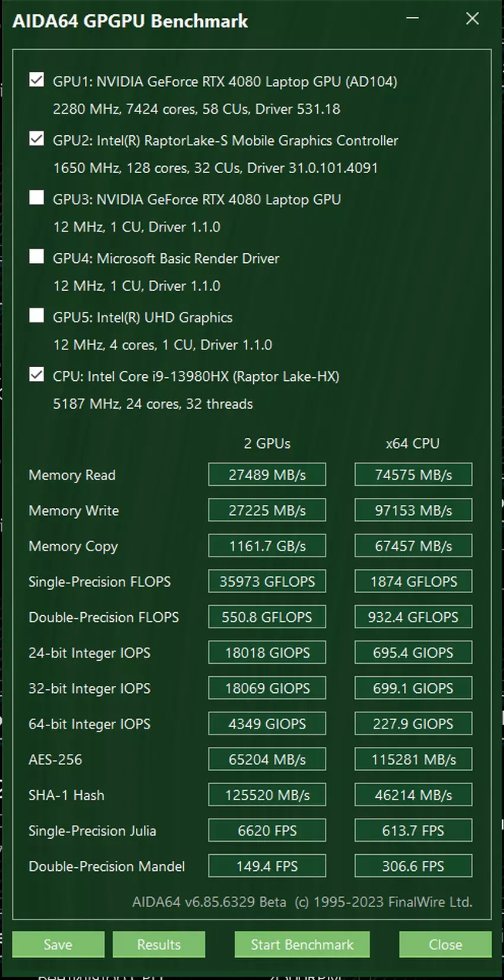Click the GPU Memory Copy result box
Image resolution: width=504 pixels, height=980 pixels.
(x=267, y=546)
